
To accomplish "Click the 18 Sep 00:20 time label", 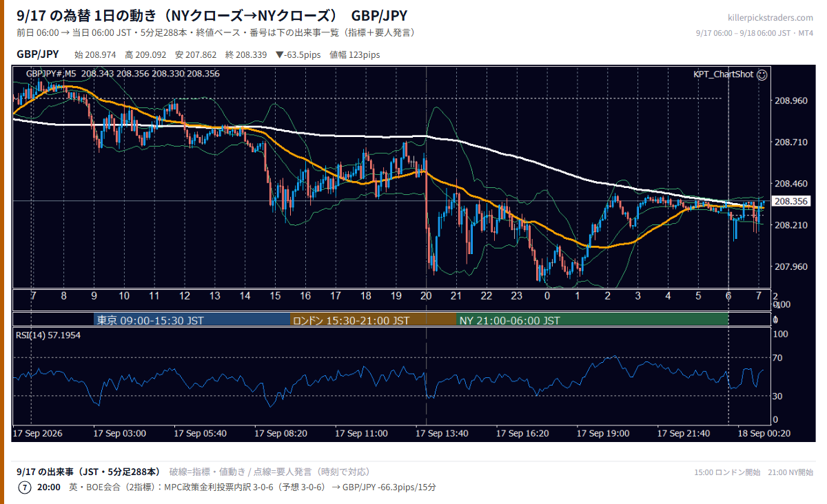I will pyautogui.click(x=764, y=434).
